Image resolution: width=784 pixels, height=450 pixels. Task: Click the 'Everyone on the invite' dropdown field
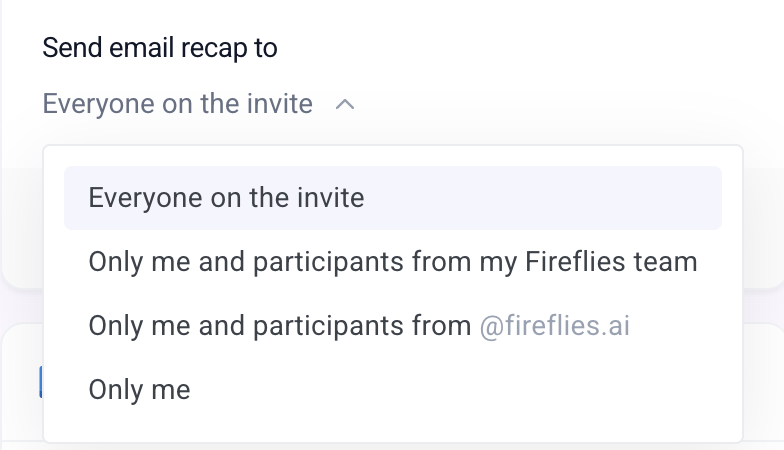(178, 104)
